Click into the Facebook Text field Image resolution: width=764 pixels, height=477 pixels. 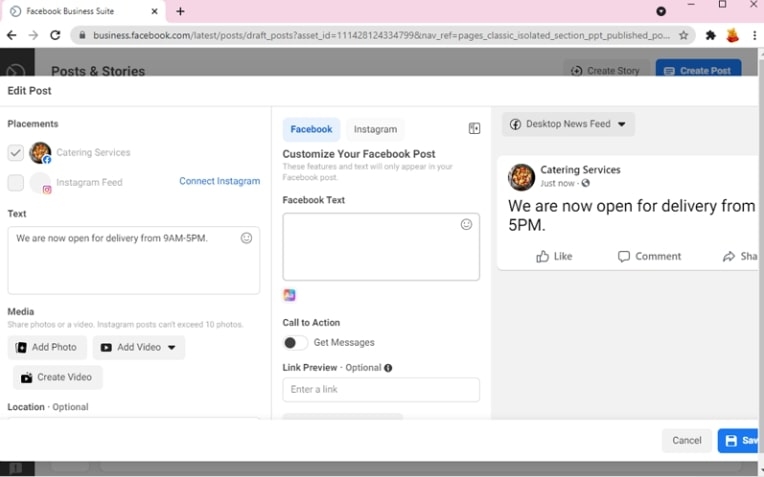[381, 247]
